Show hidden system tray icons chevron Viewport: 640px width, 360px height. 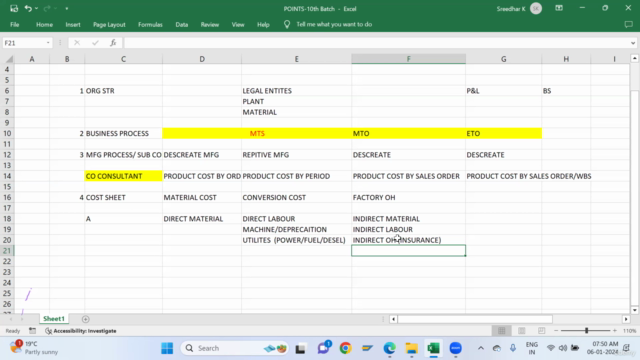point(481,348)
